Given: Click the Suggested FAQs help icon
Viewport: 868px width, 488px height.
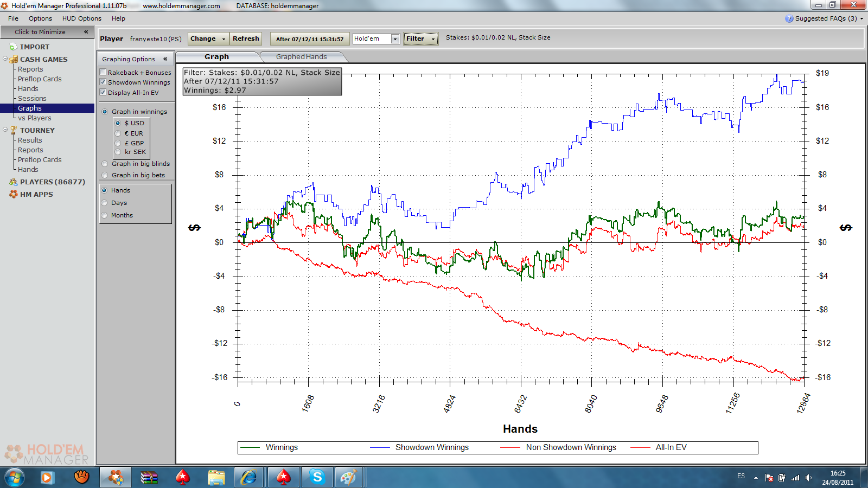Looking at the screenshot, I should click(789, 18).
